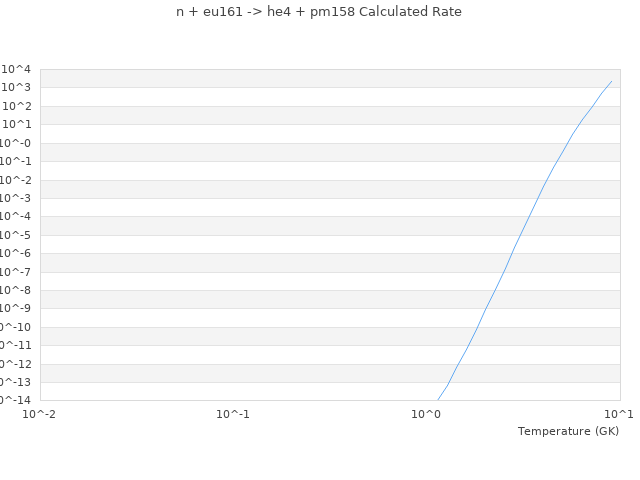Image resolution: width=640 pixels, height=480 pixels.
Task: Click the 10^-7 y-axis tick label
Action: 16,272
